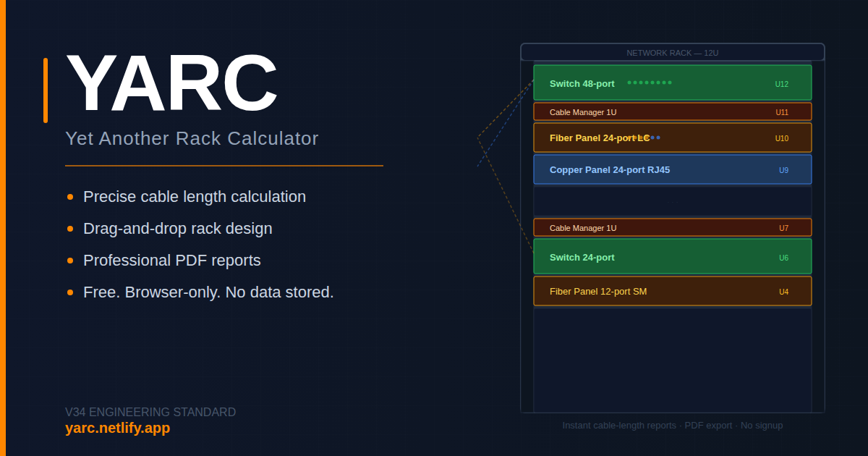The image size is (868, 456).
Task: Click the YARC title
Action: (172, 83)
